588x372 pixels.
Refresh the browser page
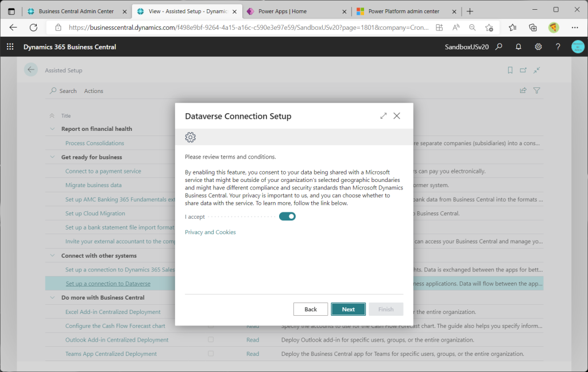(x=33, y=28)
